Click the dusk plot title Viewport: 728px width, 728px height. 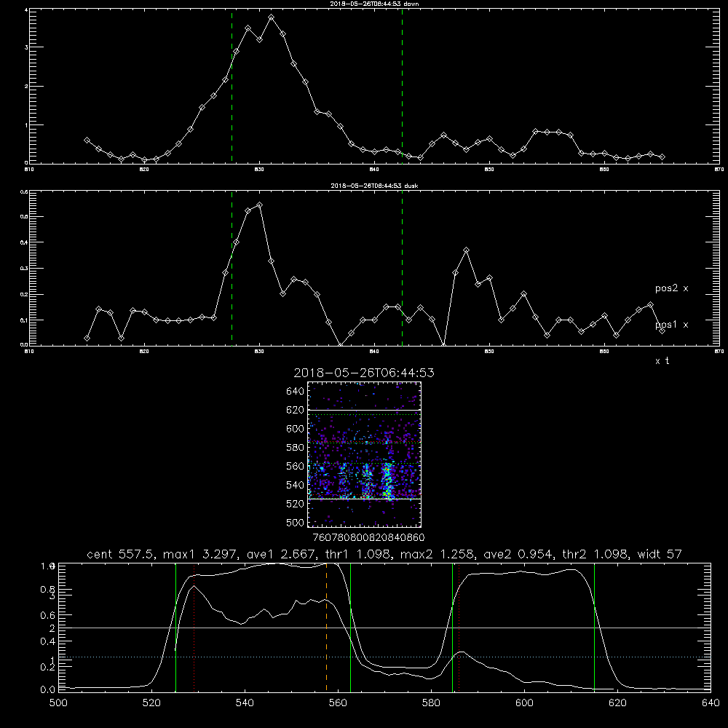tap(374, 186)
